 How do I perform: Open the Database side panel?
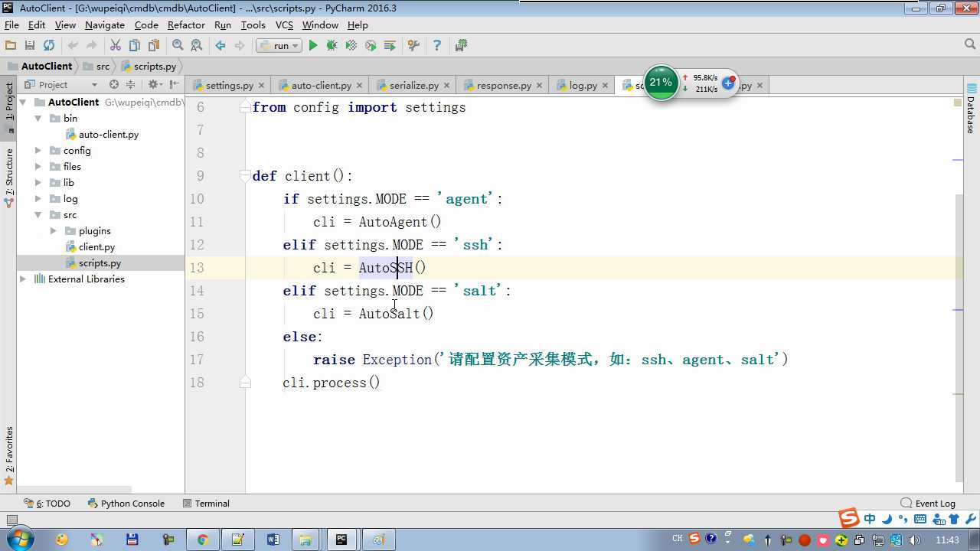pyautogui.click(x=971, y=109)
